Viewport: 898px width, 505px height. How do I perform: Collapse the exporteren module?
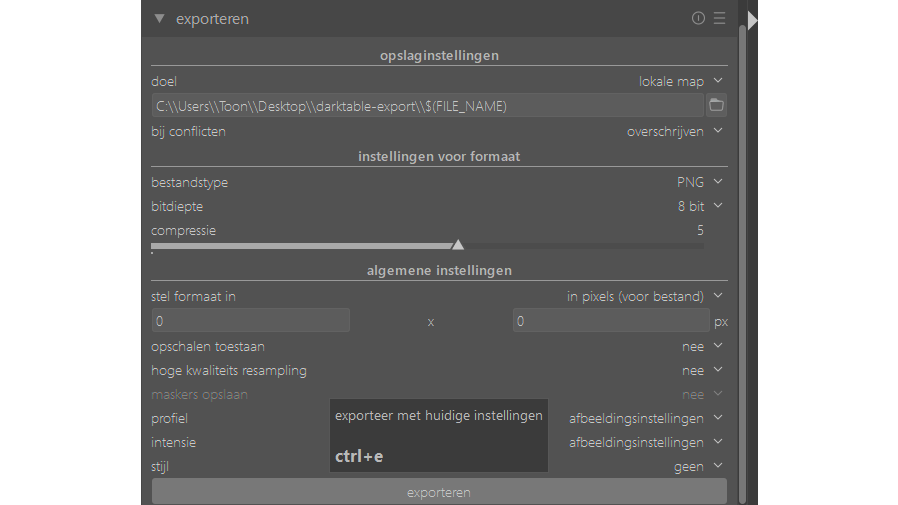coord(159,19)
